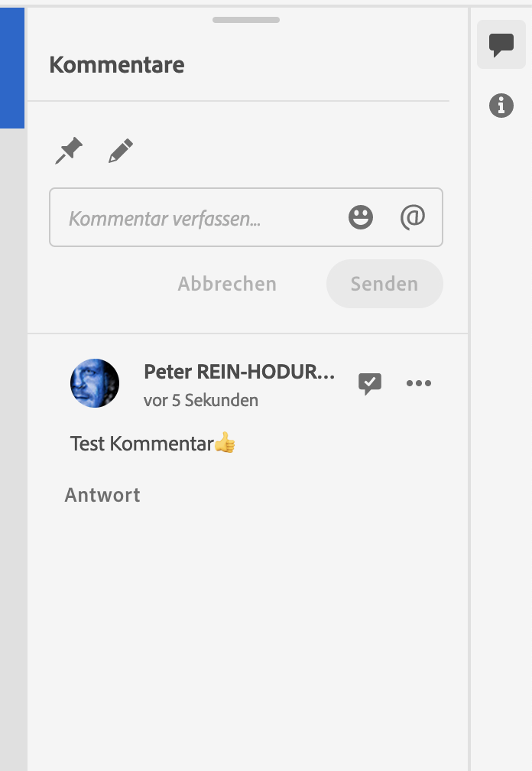Mark Peter's comment as resolved

(370, 383)
